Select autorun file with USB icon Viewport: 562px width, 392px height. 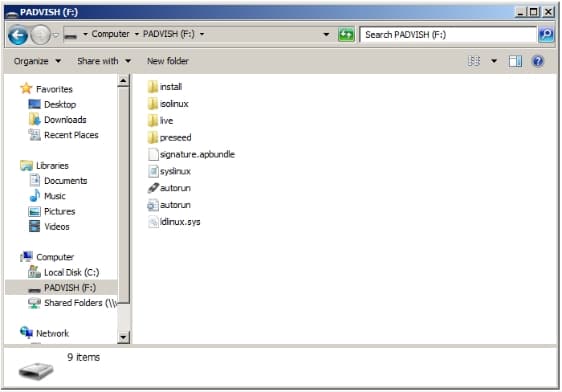153,188
